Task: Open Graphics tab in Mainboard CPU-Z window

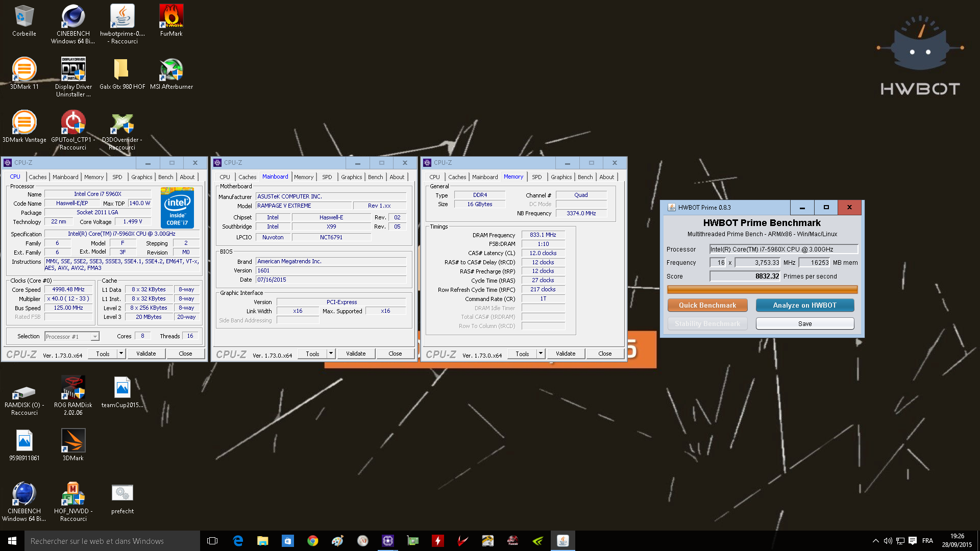Action: click(x=352, y=177)
